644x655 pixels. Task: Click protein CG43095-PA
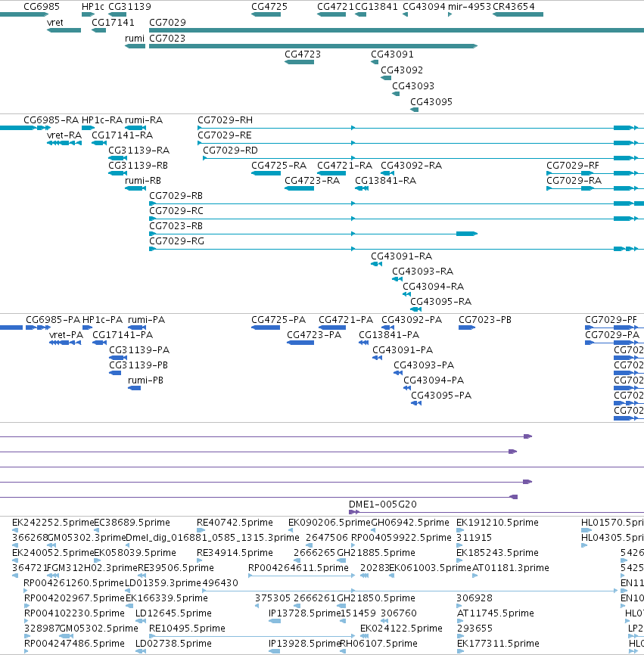pos(441,395)
